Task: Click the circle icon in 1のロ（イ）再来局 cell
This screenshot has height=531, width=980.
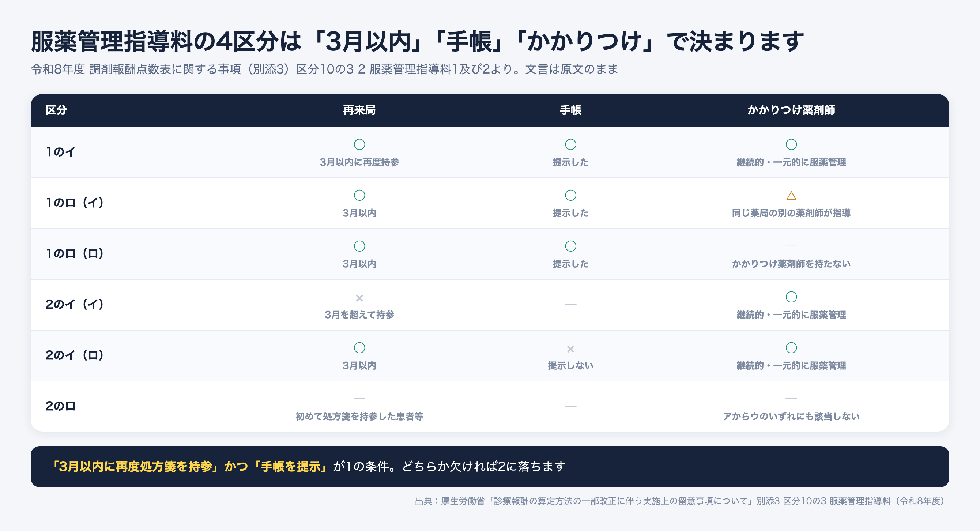Action: (x=359, y=196)
